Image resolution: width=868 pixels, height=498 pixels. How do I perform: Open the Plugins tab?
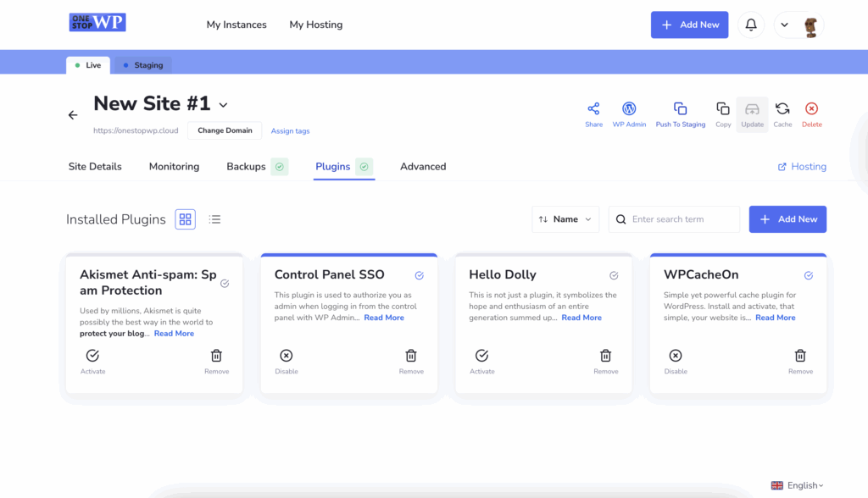tap(332, 167)
